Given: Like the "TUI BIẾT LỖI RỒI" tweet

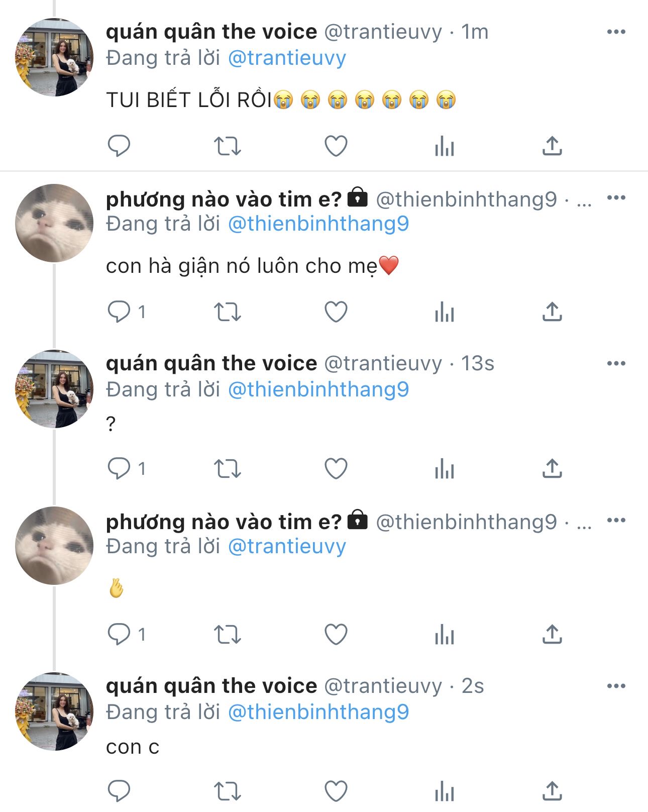Looking at the screenshot, I should [336, 146].
